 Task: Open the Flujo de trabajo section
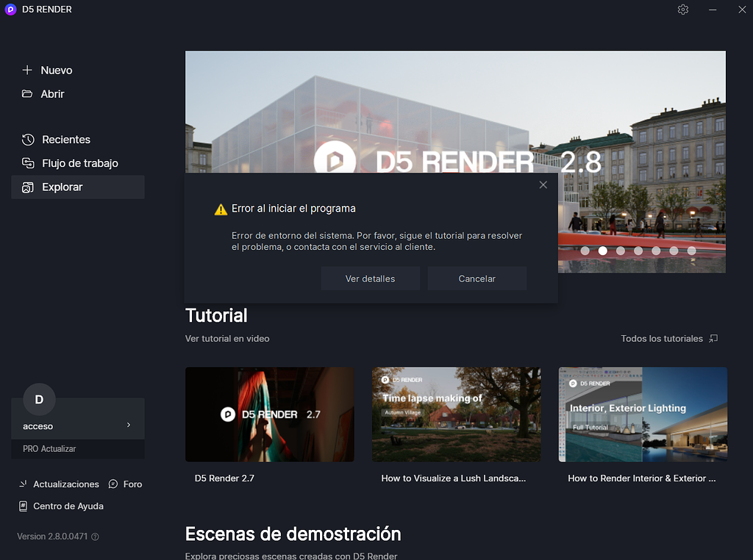[78, 163]
